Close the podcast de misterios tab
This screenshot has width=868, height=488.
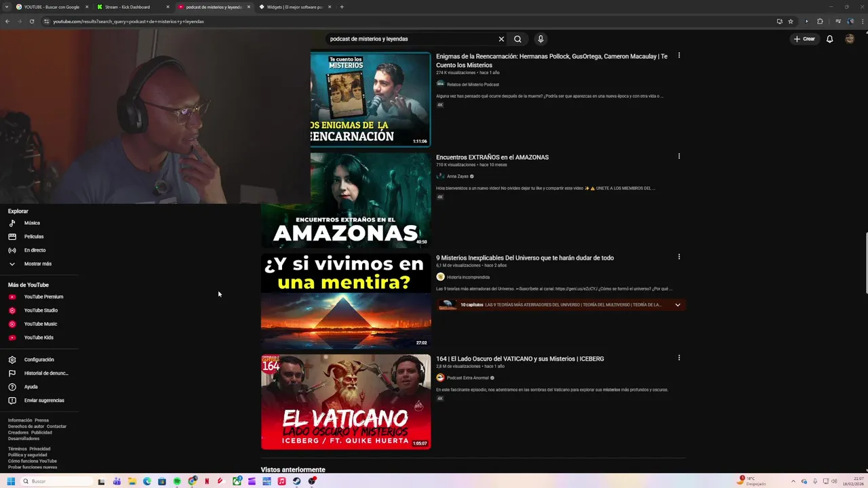point(249,7)
